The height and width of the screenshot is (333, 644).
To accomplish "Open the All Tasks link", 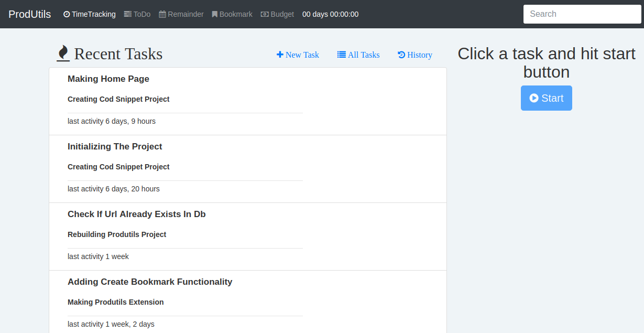I will coord(358,55).
